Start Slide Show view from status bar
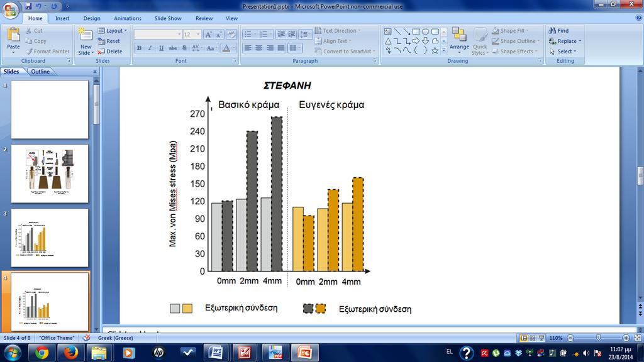The width and height of the screenshot is (644, 362). tap(541, 337)
